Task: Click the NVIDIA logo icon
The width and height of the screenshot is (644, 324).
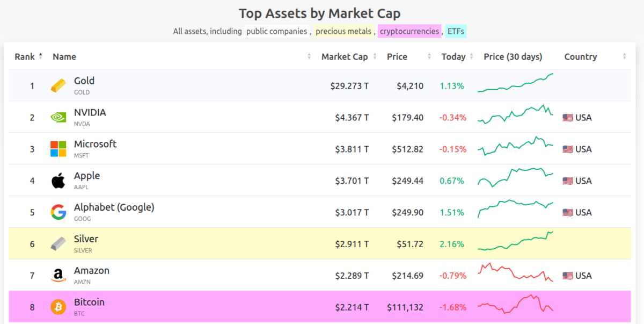Action: point(58,117)
